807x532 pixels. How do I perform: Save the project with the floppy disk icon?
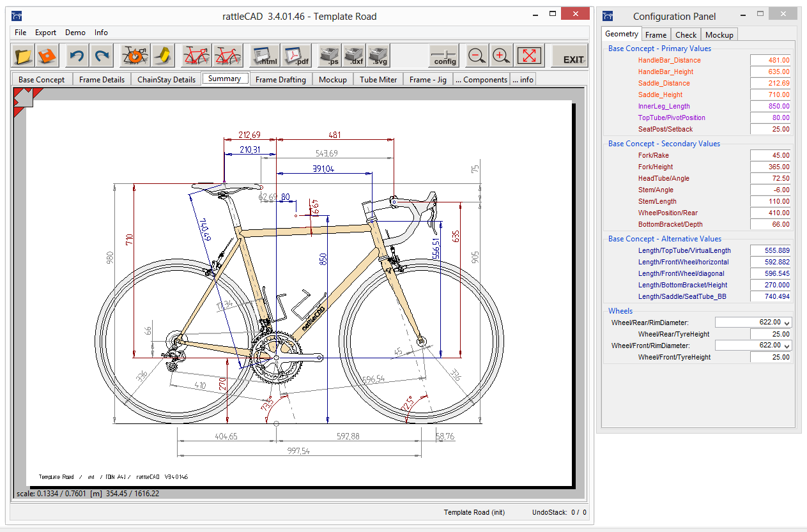48,56
